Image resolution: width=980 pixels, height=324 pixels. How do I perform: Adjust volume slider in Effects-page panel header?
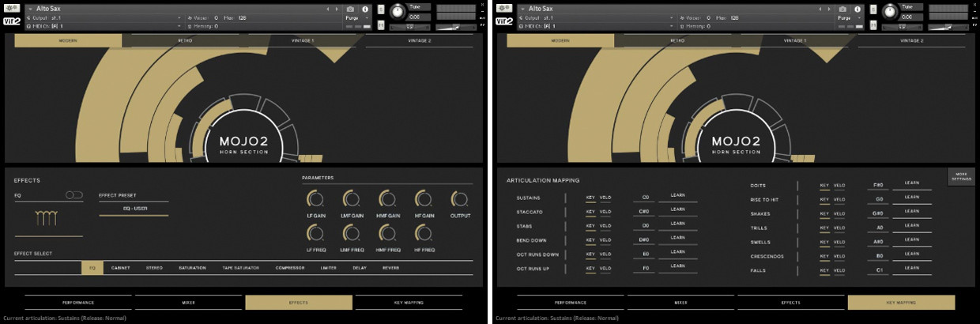[x=456, y=28]
